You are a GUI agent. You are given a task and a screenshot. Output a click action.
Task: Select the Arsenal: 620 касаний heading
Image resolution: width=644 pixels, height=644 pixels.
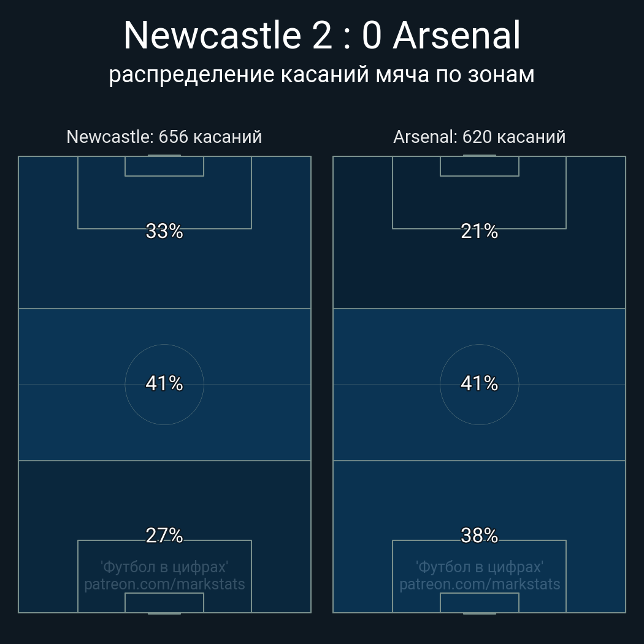(x=479, y=137)
